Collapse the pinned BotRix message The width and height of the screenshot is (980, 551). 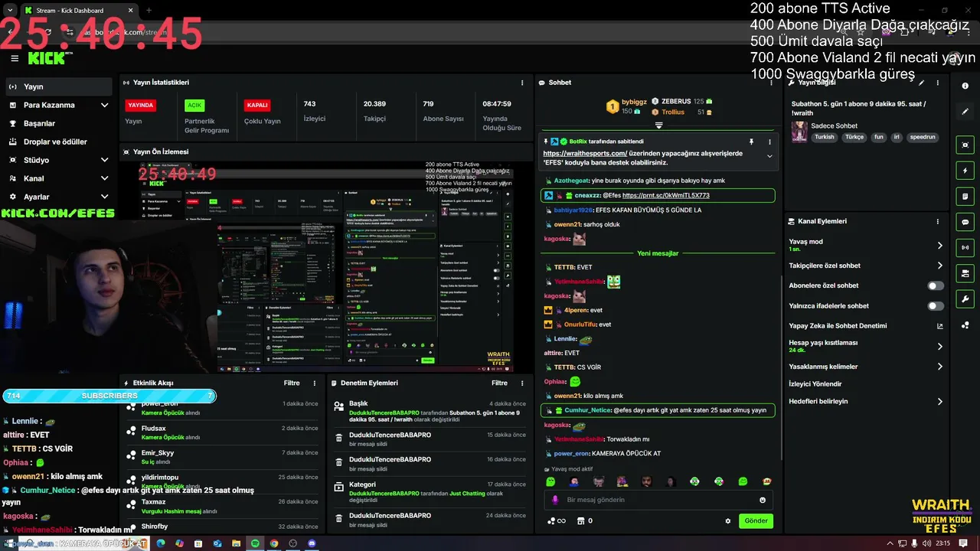tap(769, 156)
